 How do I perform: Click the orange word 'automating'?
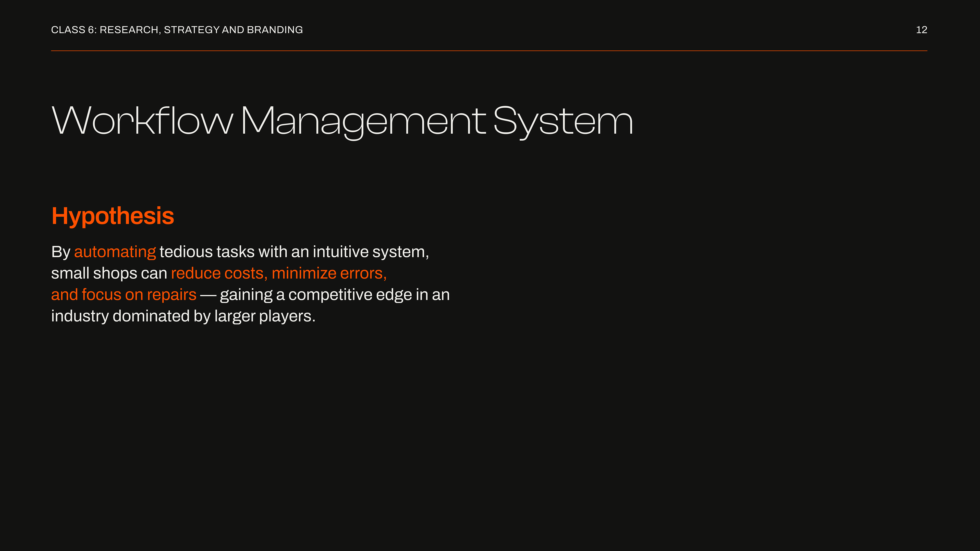(x=115, y=252)
